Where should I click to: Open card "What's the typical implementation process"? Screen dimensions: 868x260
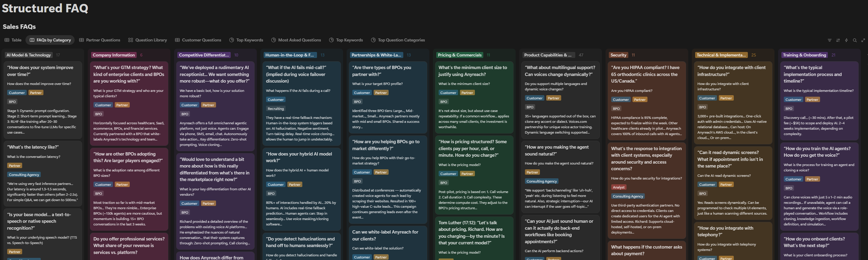tap(819, 101)
